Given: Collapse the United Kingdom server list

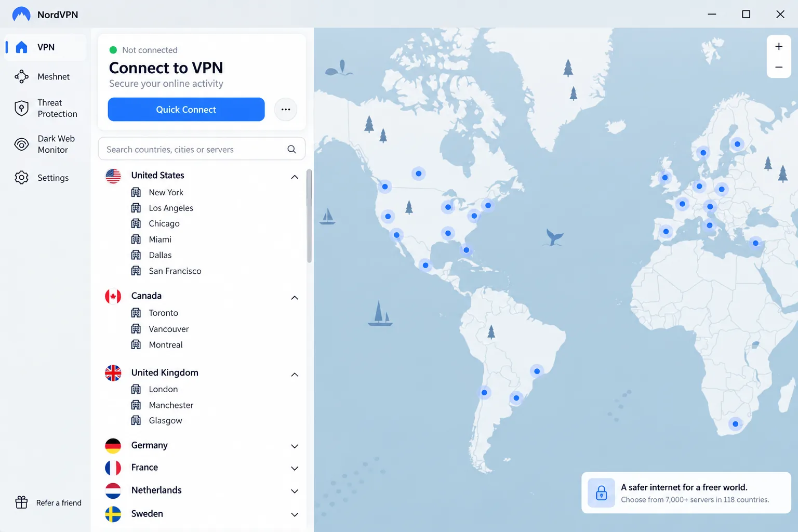Looking at the screenshot, I should coord(295,374).
